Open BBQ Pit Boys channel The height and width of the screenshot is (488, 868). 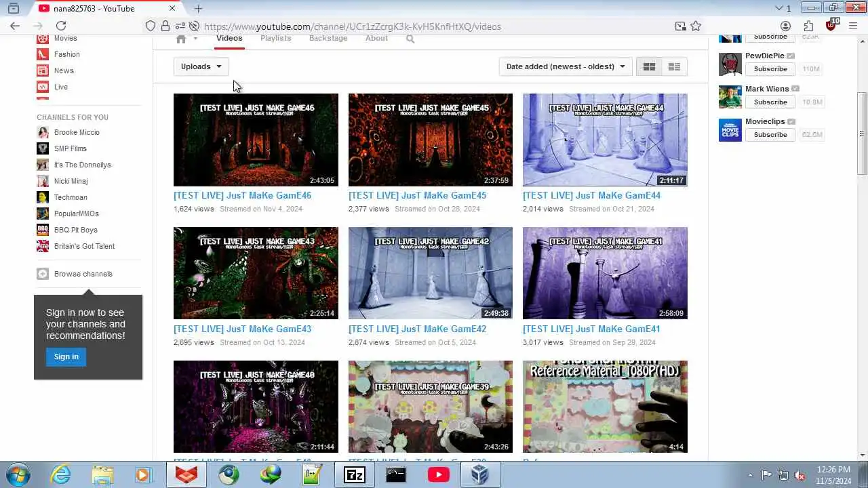pos(76,230)
